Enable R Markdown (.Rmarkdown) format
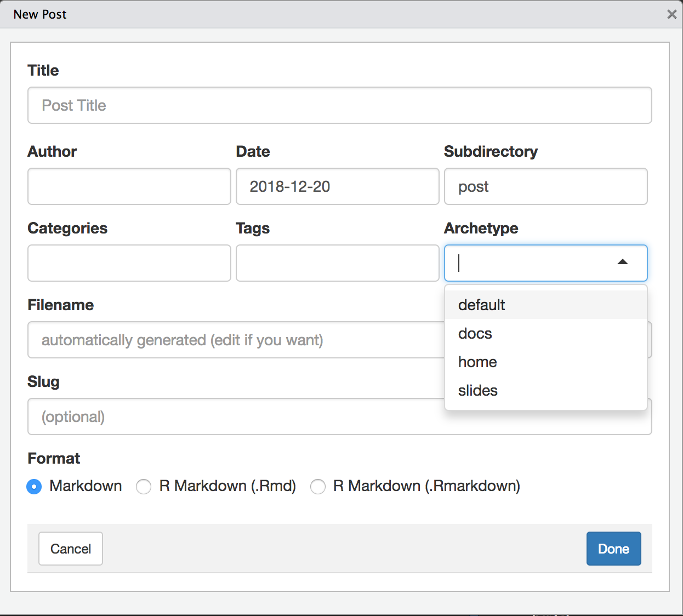This screenshot has height=616, width=683. pos(318,486)
